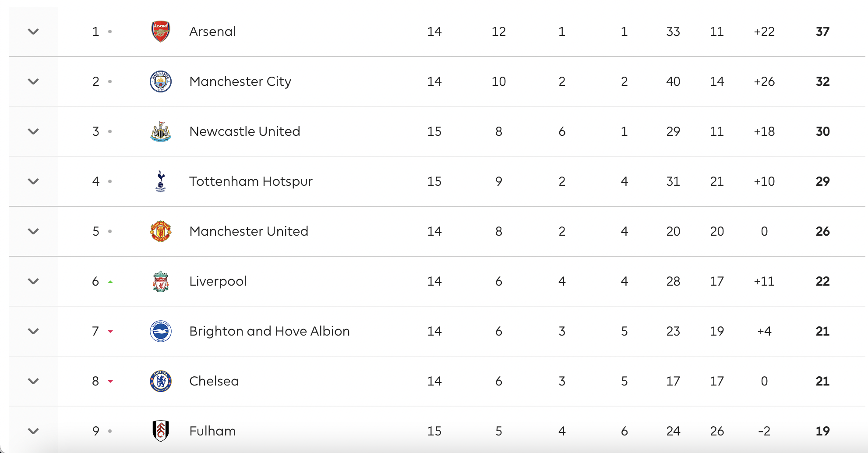Viewport: 868px width, 453px height.
Task: Expand the Liverpool row chevron
Action: click(x=33, y=281)
